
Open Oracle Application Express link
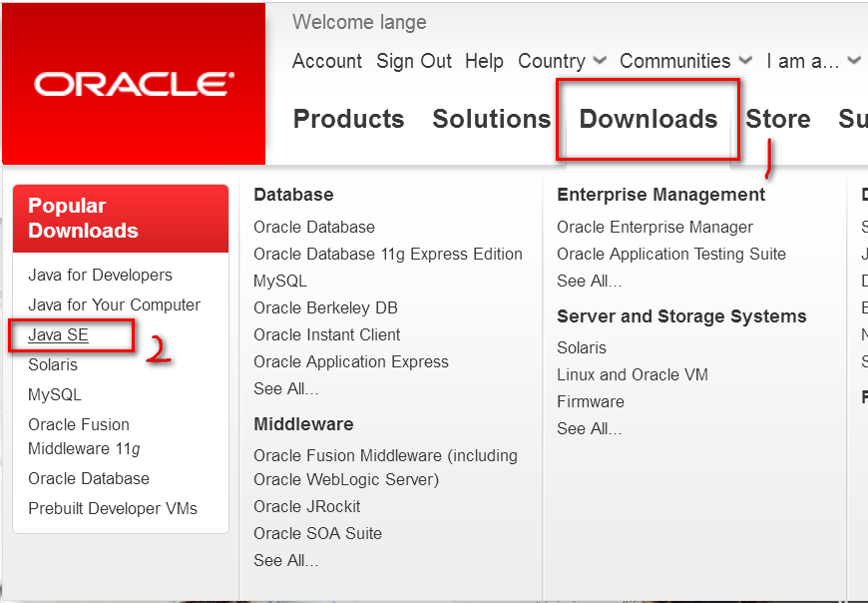pyautogui.click(x=351, y=362)
